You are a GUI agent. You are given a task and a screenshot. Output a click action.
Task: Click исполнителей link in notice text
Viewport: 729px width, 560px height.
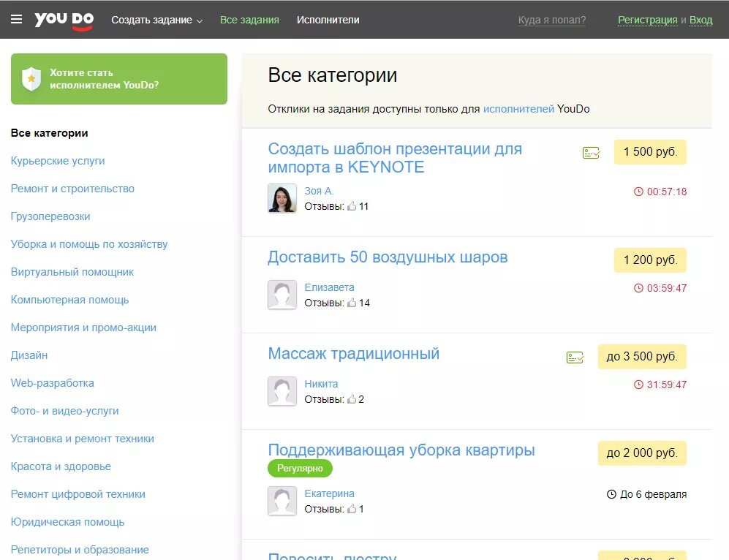click(x=518, y=109)
